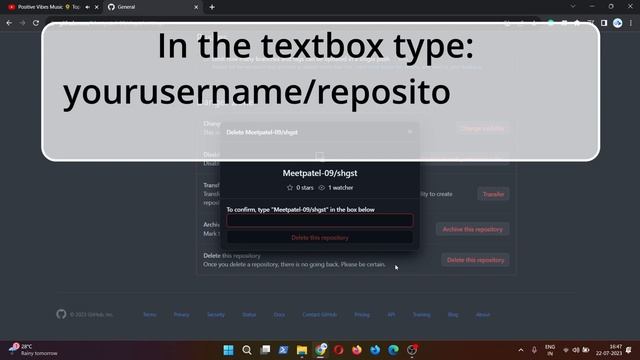Screen dimensions: 640x360
Task: Open the Security footer link
Action: coord(216,315)
